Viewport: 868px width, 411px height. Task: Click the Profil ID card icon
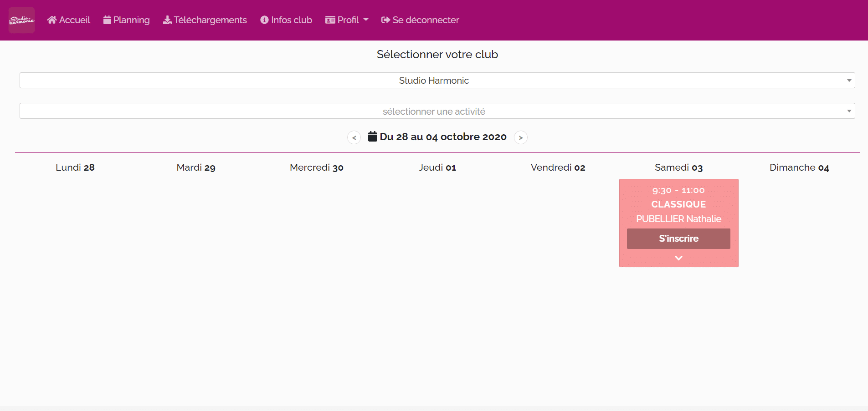click(330, 20)
